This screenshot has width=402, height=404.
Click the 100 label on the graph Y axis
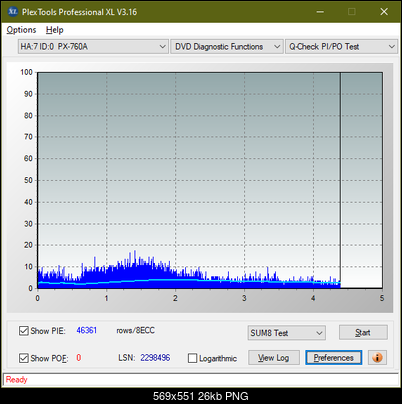(26, 72)
